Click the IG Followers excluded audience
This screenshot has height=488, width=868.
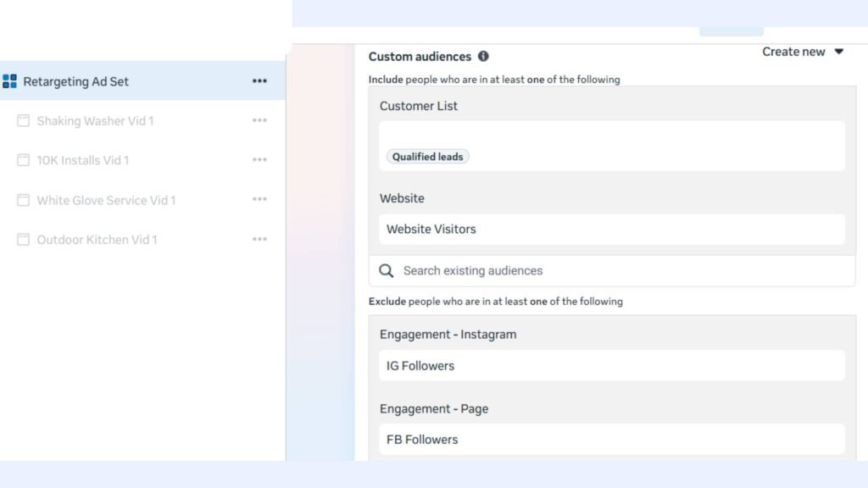420,366
